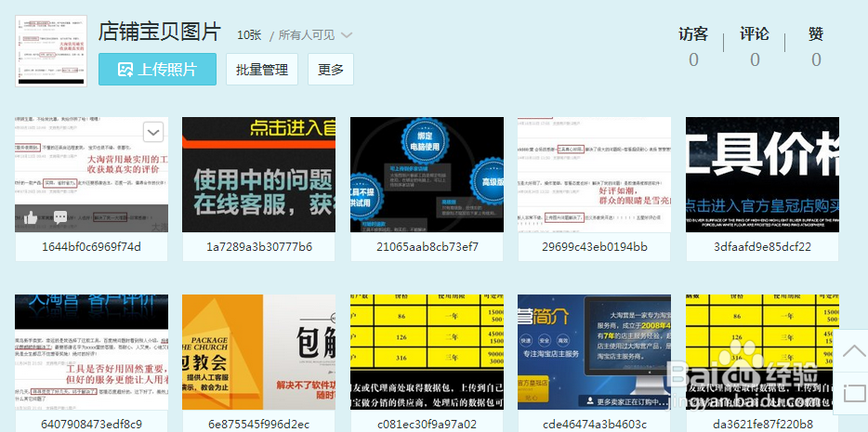
Task: Click the 批量管理 batch manage button
Action: (262, 69)
